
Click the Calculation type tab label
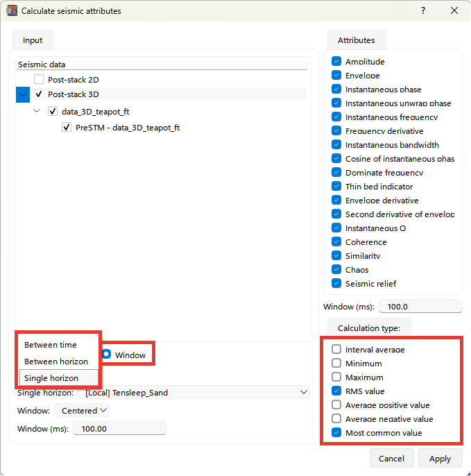coord(369,328)
